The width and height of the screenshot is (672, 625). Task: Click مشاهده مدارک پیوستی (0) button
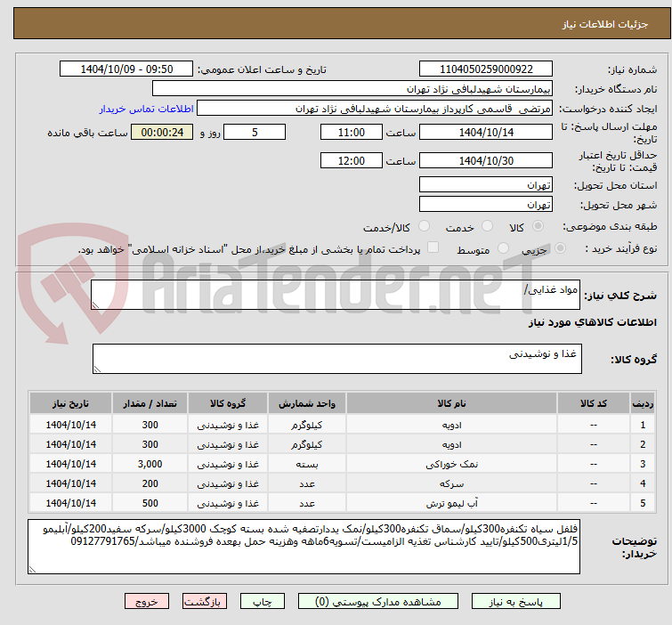pyautogui.click(x=378, y=602)
